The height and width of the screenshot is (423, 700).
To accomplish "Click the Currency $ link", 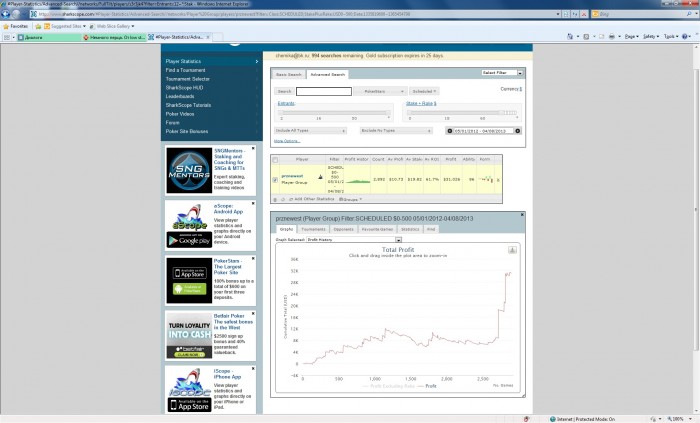I will (511, 89).
